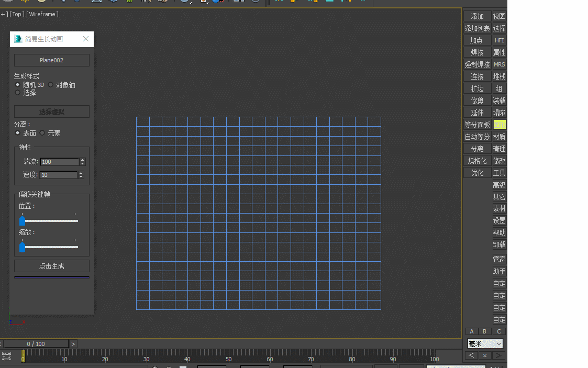Click the 优化 button

click(x=478, y=173)
